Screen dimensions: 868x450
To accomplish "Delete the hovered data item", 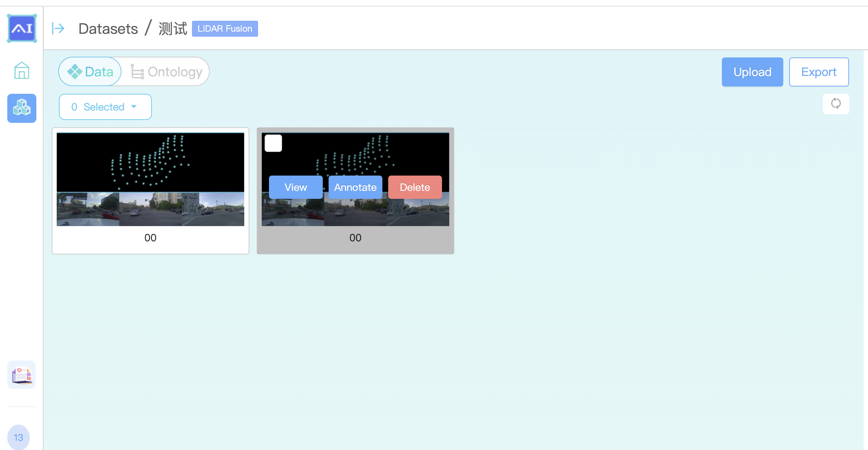I will [x=415, y=187].
